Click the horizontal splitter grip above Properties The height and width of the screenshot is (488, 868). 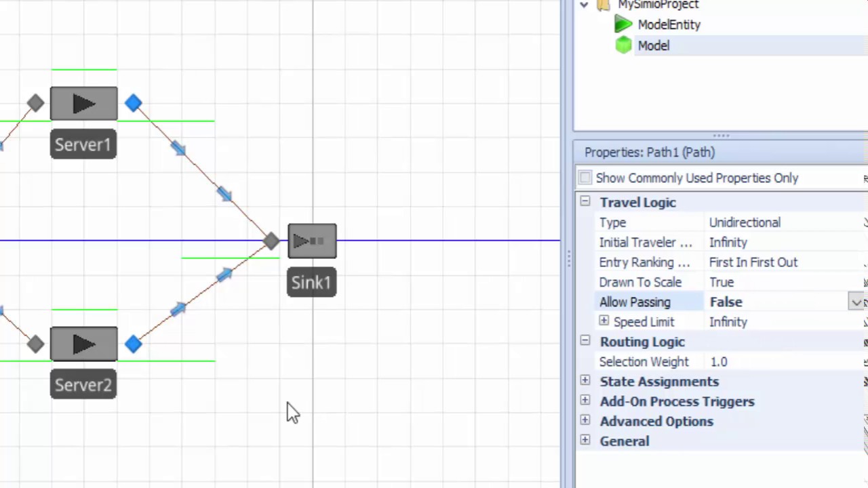pyautogui.click(x=720, y=136)
